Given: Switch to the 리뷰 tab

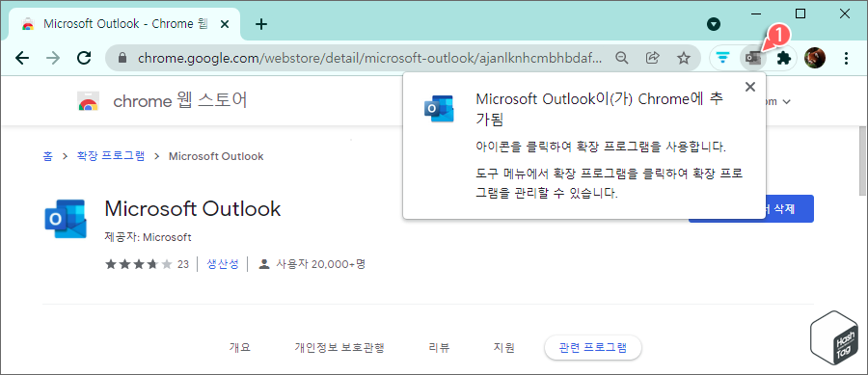Looking at the screenshot, I should click(439, 348).
